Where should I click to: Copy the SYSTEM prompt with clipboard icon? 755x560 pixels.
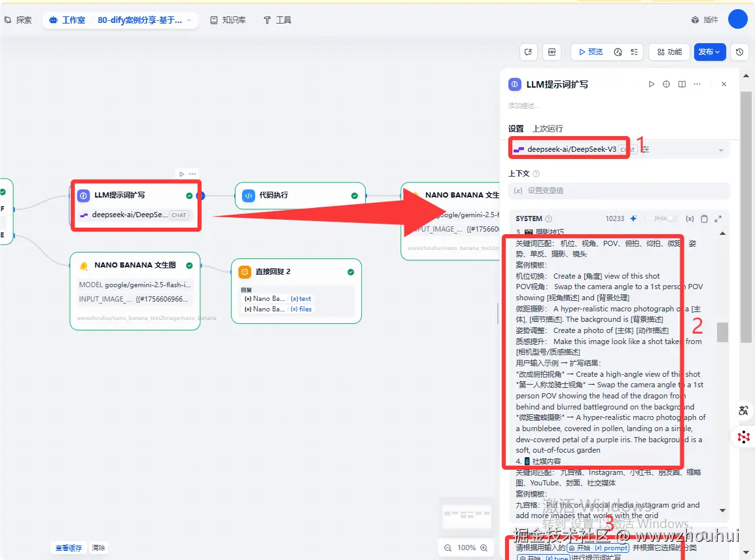coord(704,219)
